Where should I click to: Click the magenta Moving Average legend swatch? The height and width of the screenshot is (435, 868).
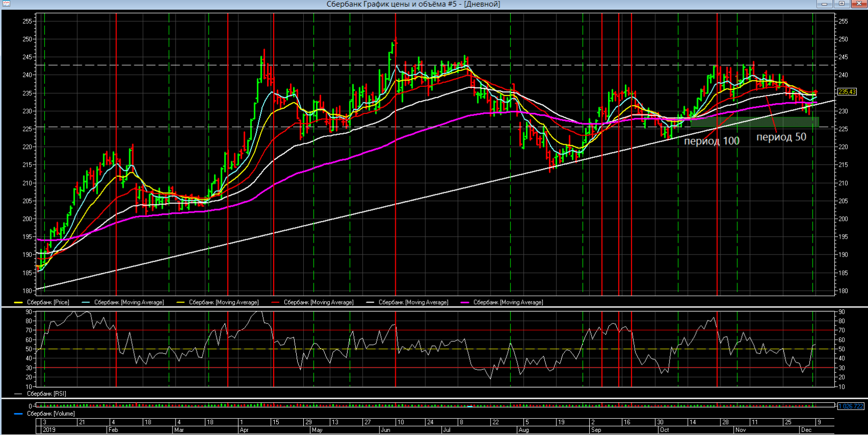[465, 303]
